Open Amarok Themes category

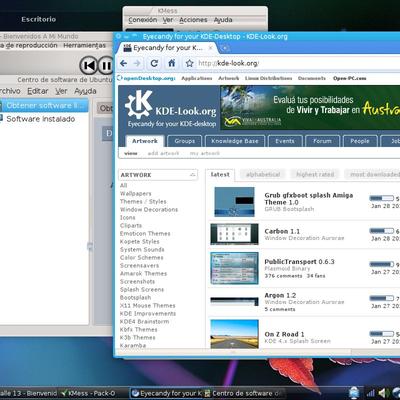click(143, 274)
